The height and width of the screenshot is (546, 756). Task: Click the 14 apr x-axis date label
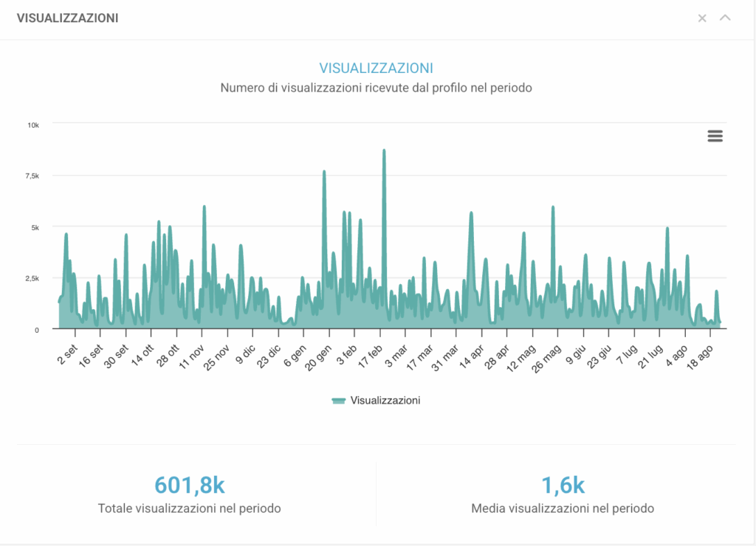[472, 356]
